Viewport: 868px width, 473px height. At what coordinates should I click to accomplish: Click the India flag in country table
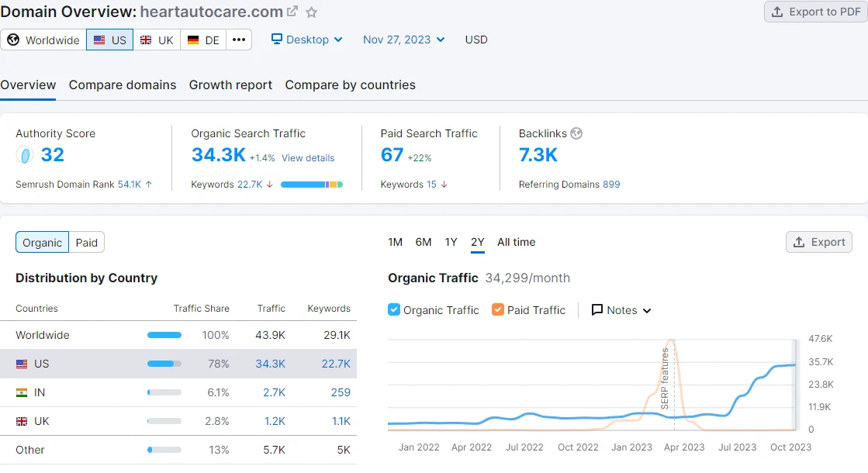point(22,393)
